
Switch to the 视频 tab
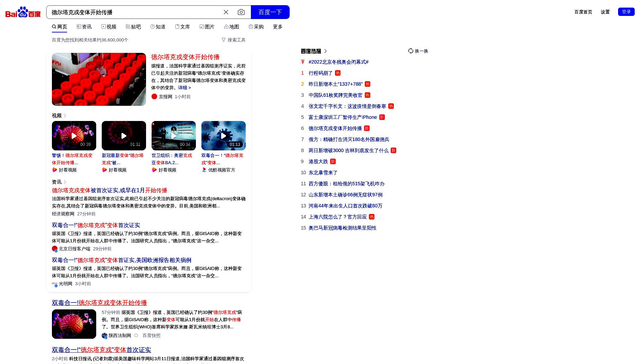pyautogui.click(x=109, y=27)
